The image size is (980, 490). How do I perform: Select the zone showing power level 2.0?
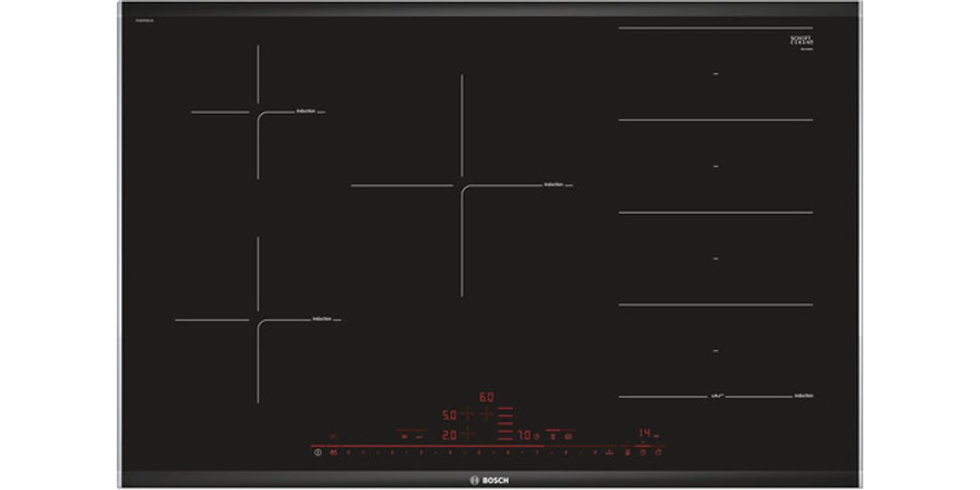pyautogui.click(x=449, y=435)
